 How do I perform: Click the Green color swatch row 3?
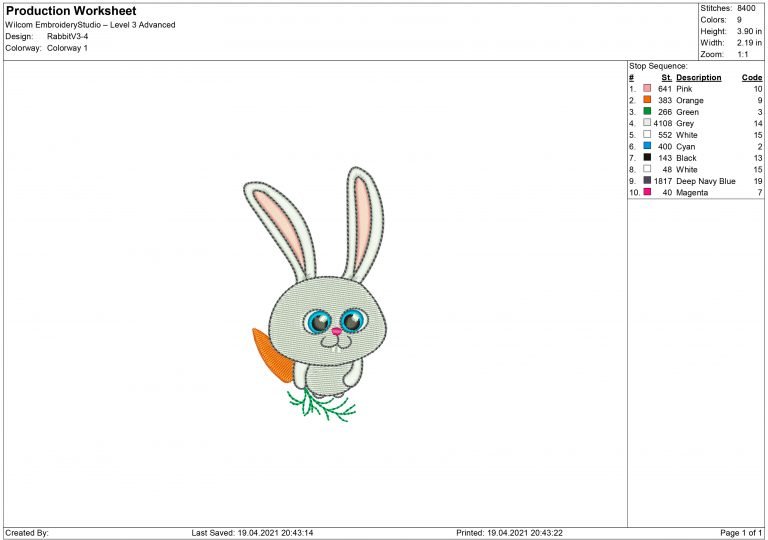(647, 111)
